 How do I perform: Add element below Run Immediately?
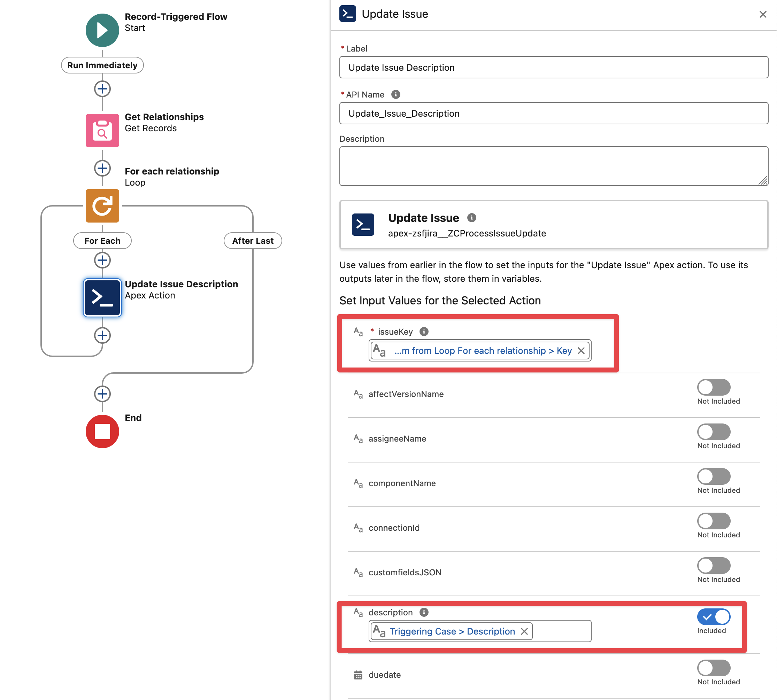click(x=102, y=89)
